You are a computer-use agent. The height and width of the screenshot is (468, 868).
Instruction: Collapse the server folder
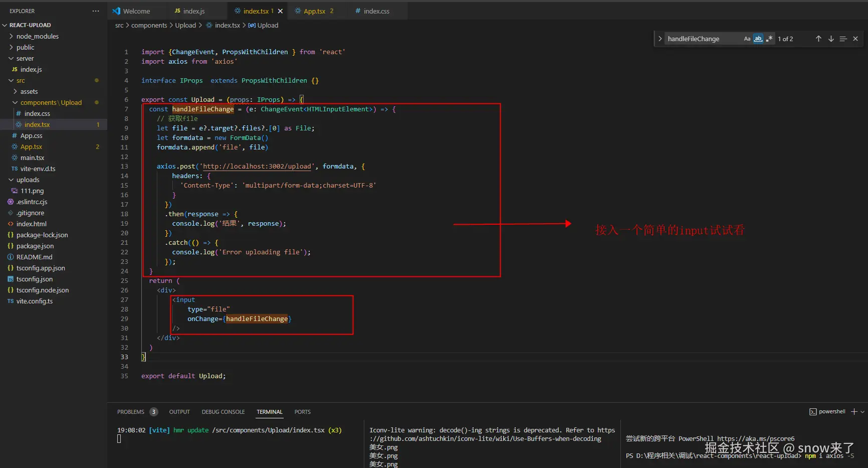[25, 58]
